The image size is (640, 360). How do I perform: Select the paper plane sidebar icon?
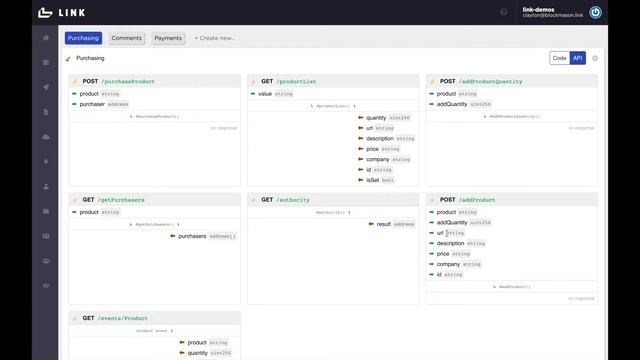click(x=46, y=87)
